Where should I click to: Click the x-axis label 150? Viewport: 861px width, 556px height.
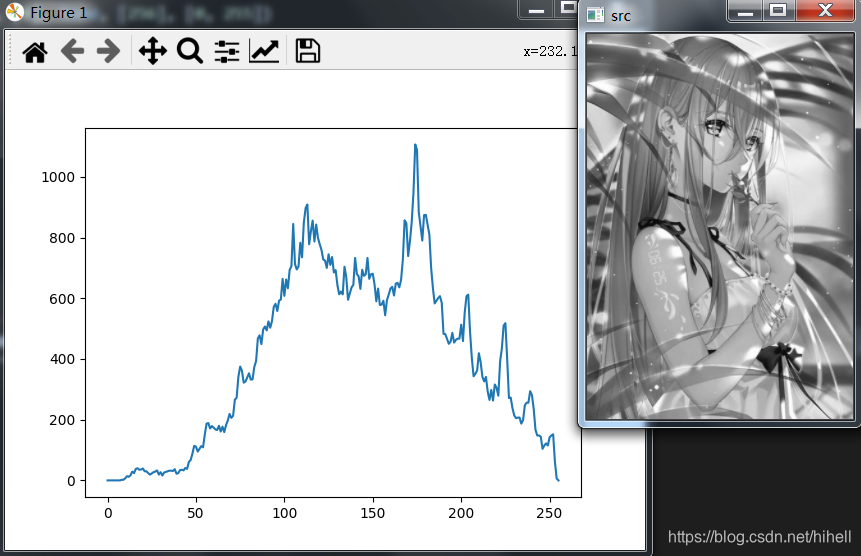[373, 513]
